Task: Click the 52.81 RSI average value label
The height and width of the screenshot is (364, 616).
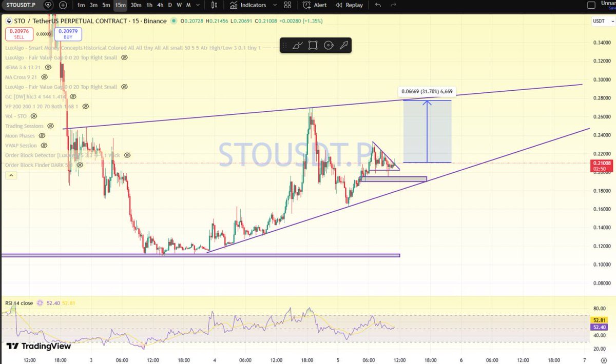Action: (599, 320)
